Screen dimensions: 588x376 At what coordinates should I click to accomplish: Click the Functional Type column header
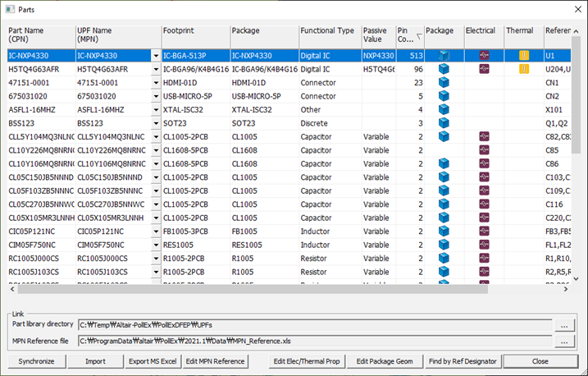(327, 34)
